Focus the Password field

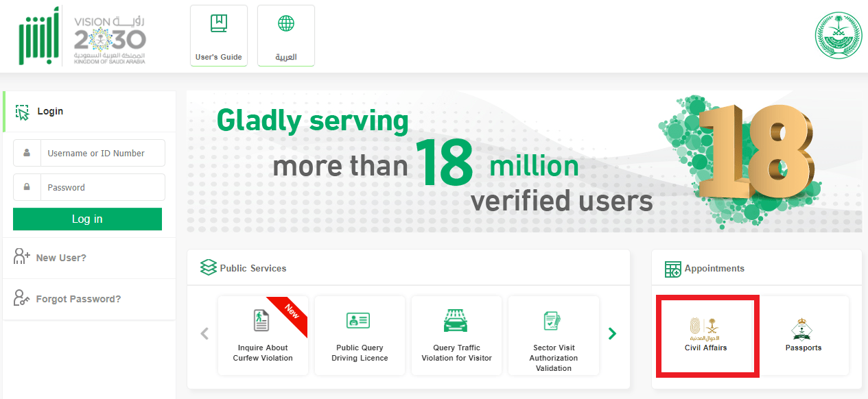point(89,187)
